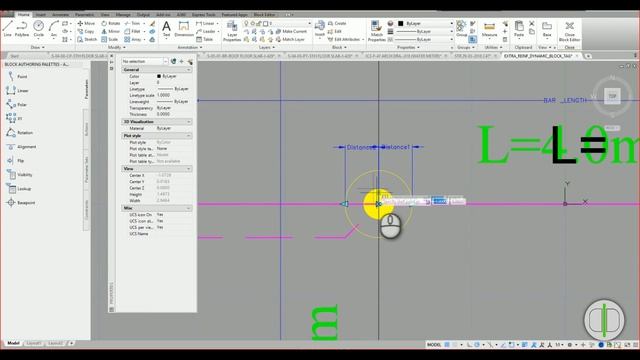Click the Copy tool in Modify panel
The height and width of the screenshot is (360, 640).
tap(86, 31)
